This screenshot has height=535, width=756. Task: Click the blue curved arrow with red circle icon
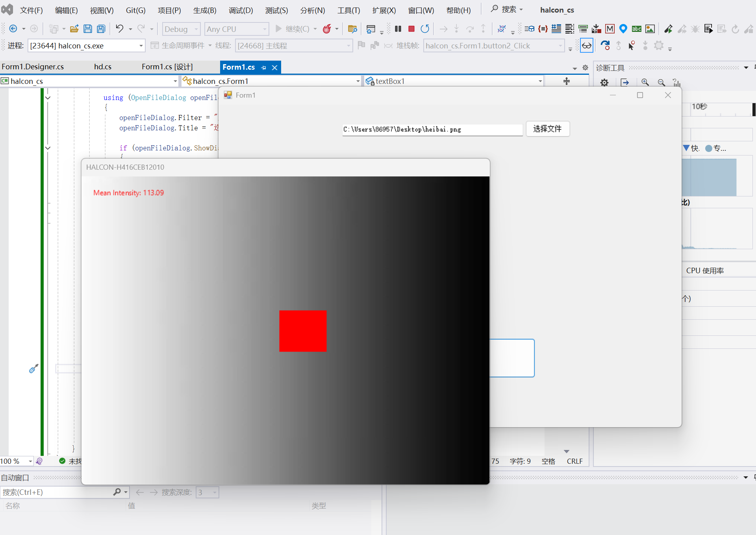point(605,46)
